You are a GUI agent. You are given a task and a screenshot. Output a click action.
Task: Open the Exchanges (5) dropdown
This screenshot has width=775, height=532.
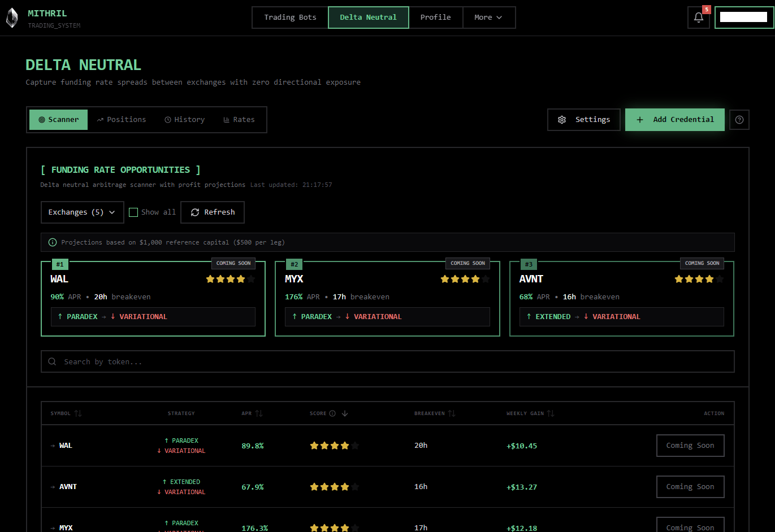click(x=82, y=212)
